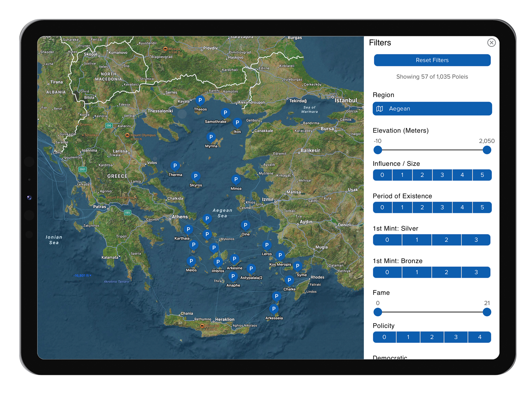
Task: Click 'Showing 57 of 1,035 Poleis' text
Action: (432, 77)
